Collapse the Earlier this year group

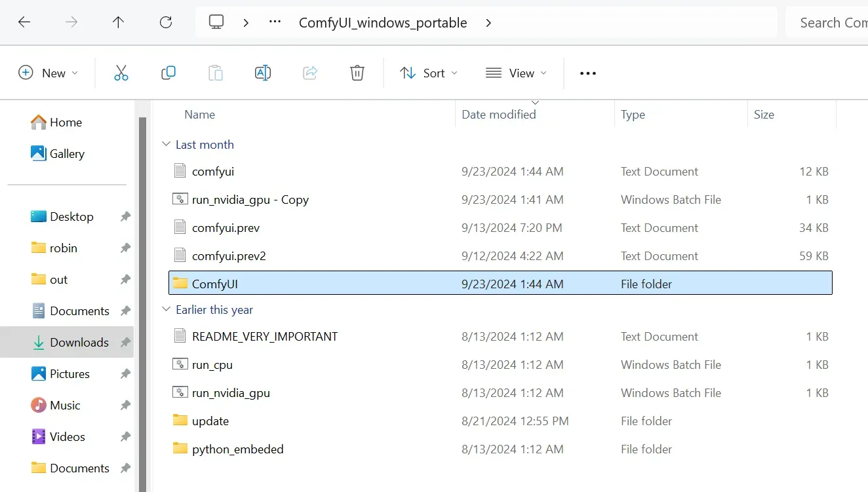click(167, 310)
